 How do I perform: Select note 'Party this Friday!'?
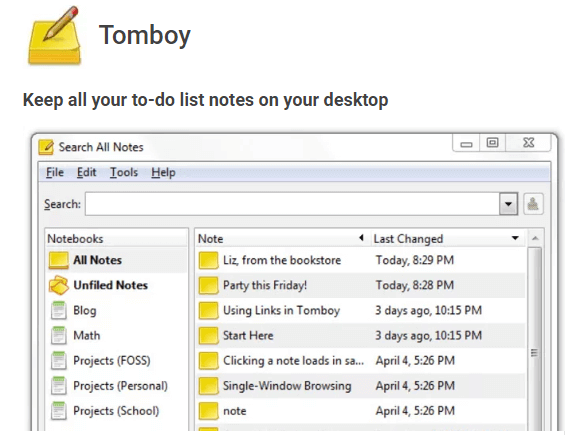[265, 286]
